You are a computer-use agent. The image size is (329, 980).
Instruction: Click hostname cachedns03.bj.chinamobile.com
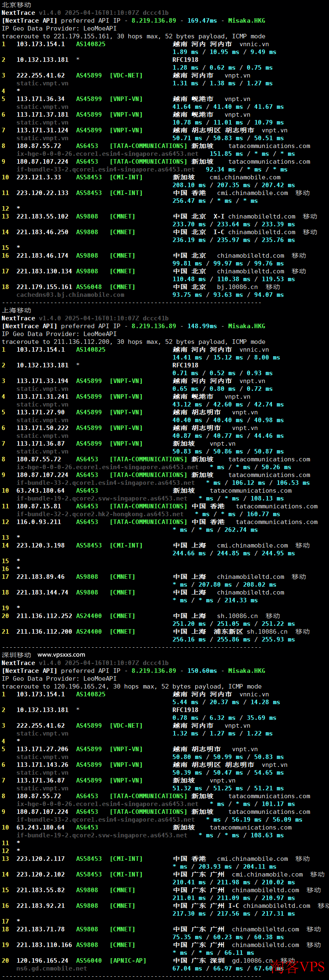70,295
